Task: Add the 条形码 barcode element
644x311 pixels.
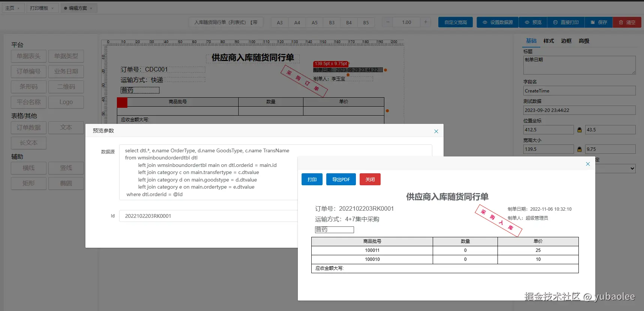Action: 28,87
